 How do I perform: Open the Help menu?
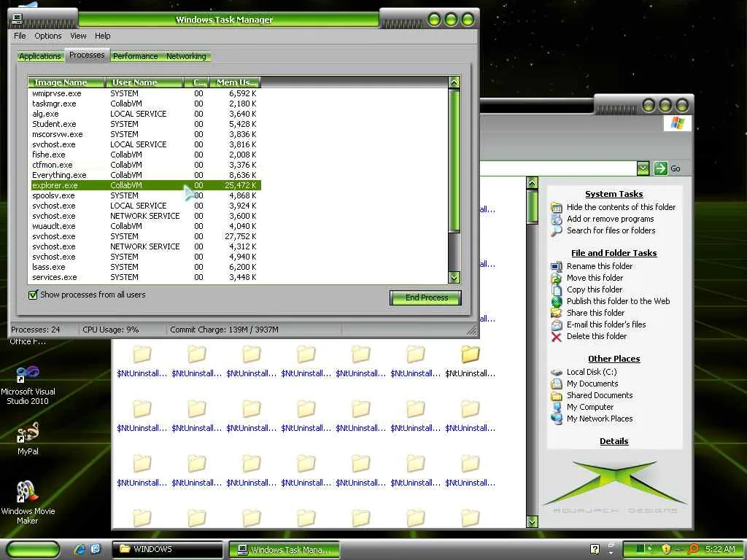coord(102,36)
